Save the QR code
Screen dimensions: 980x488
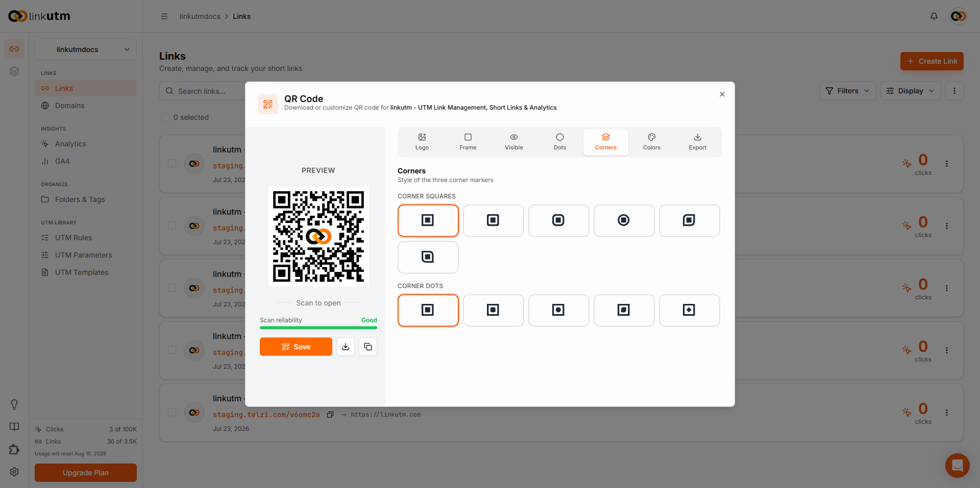click(296, 347)
